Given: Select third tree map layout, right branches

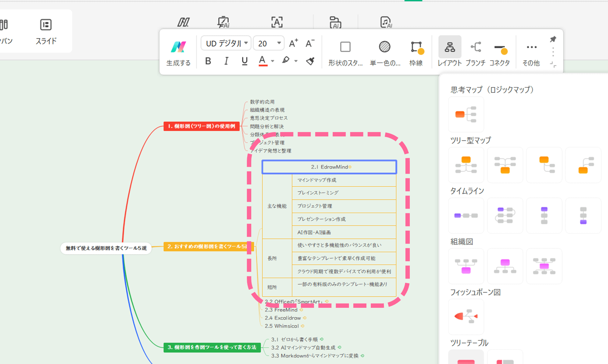Looking at the screenshot, I should tap(544, 165).
